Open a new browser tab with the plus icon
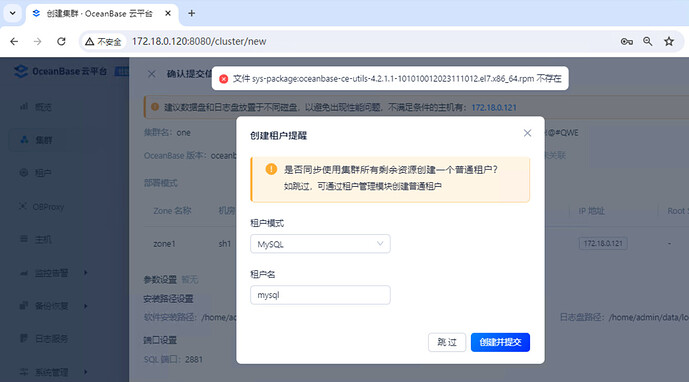The height and width of the screenshot is (382, 689). click(x=192, y=13)
